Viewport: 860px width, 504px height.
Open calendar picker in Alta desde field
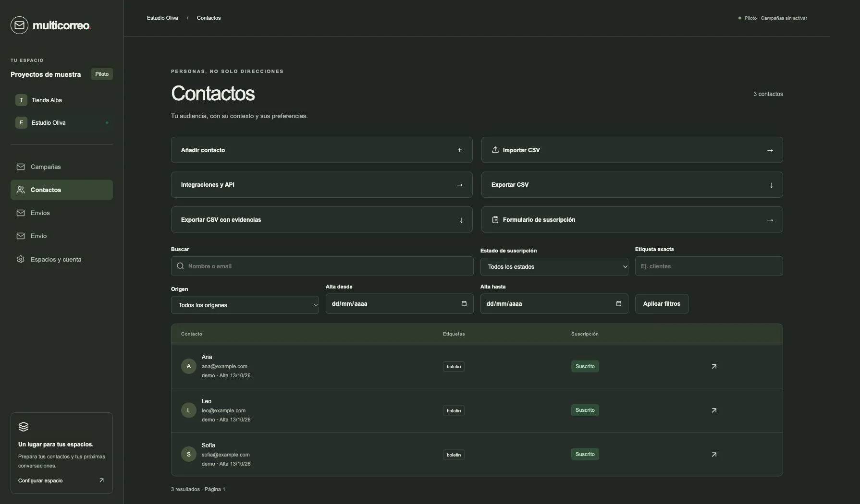[x=464, y=304]
